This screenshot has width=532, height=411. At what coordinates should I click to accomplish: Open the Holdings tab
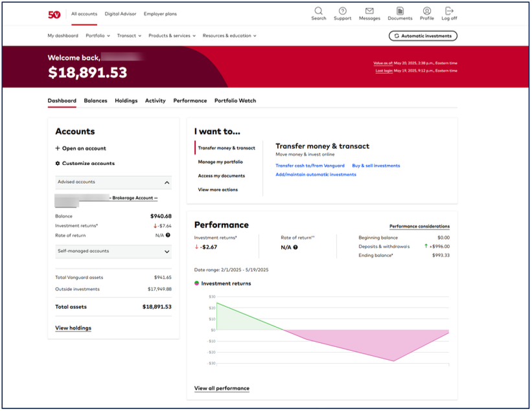click(x=126, y=100)
